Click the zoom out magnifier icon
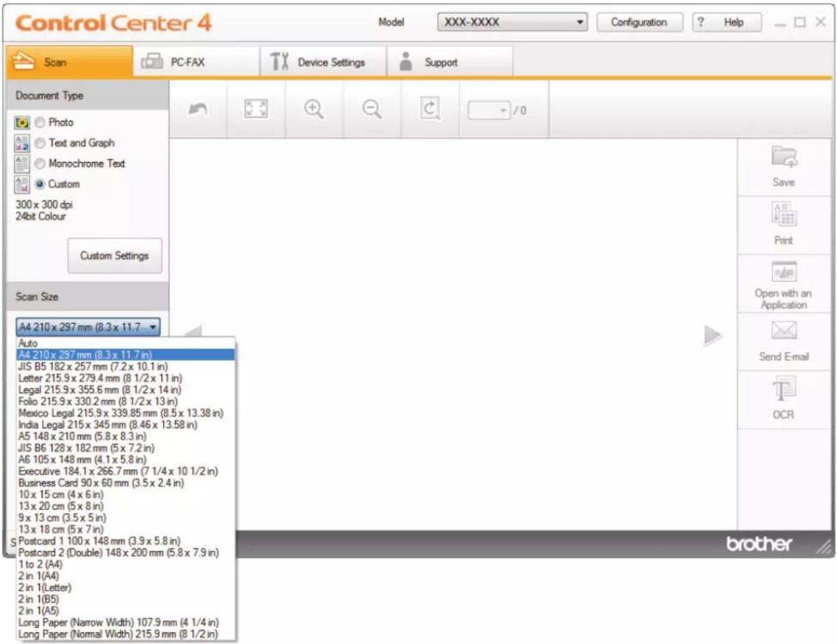 372,109
